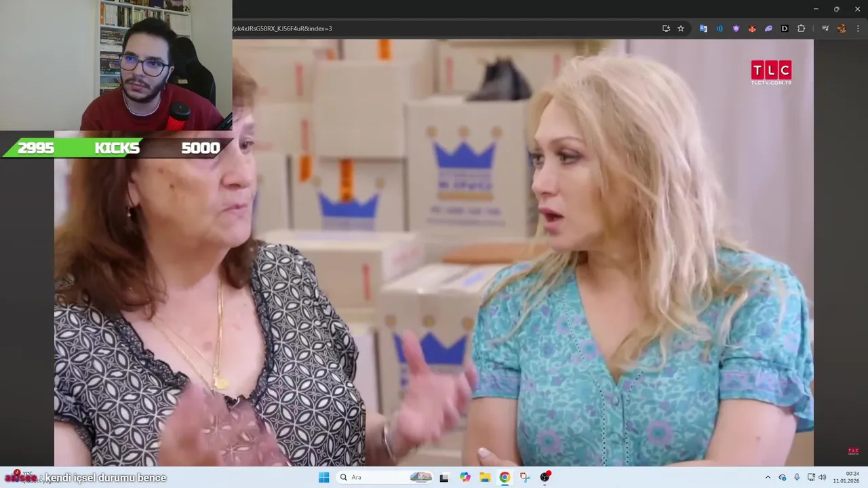This screenshot has height=488, width=868.
Task: Open the clock showing 00:24
Action: [846, 477]
